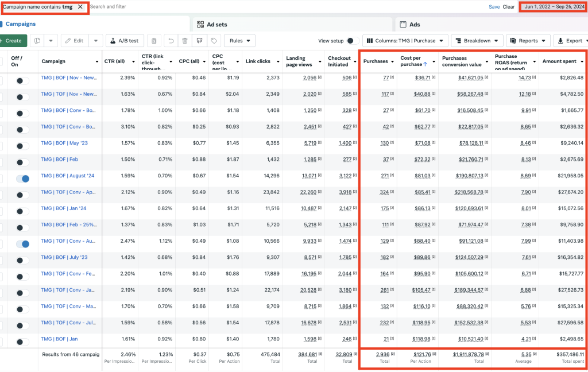Enable the TMG | TOF | Nov - New... campaign
The image size is (588, 372).
(22, 97)
